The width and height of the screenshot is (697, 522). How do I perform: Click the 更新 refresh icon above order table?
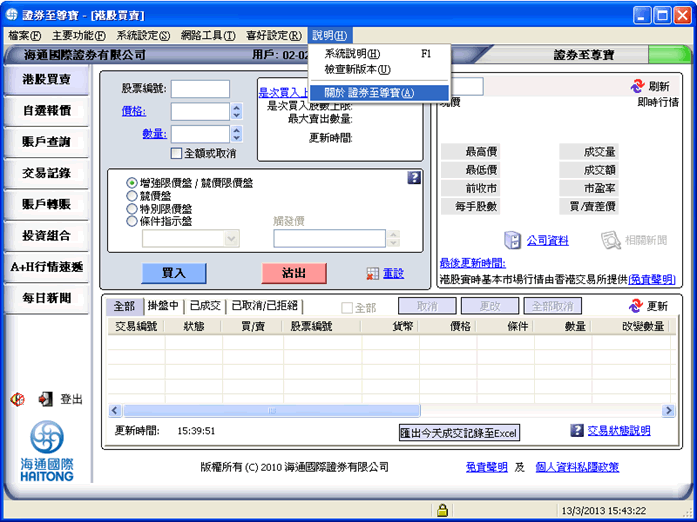pos(636,306)
